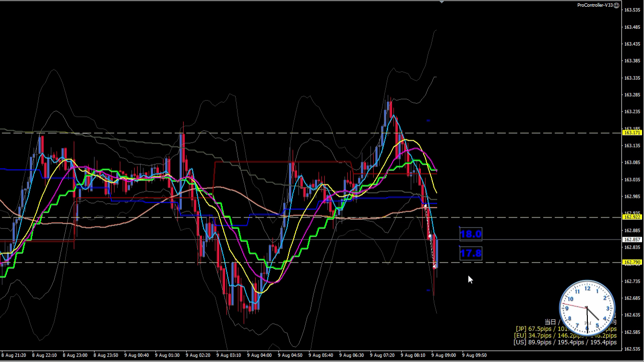Screen dimensions: 644x362
Task: Click the yellow 162.922 price tag
Action: tap(632, 217)
